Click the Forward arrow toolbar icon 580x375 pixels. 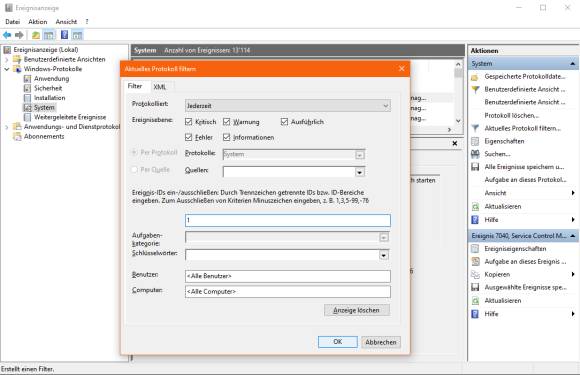pos(19,35)
